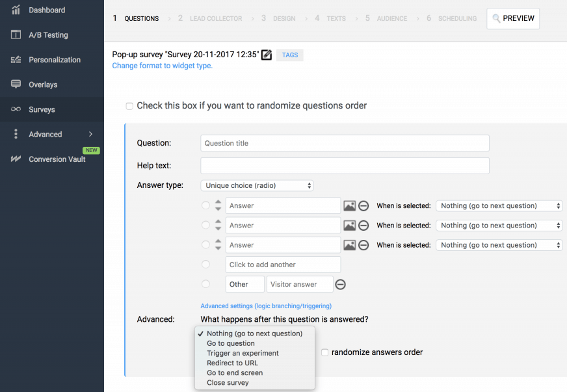Screen dimensions: 567x392
Task: Go to step 6 Scheduling
Action: (451, 18)
